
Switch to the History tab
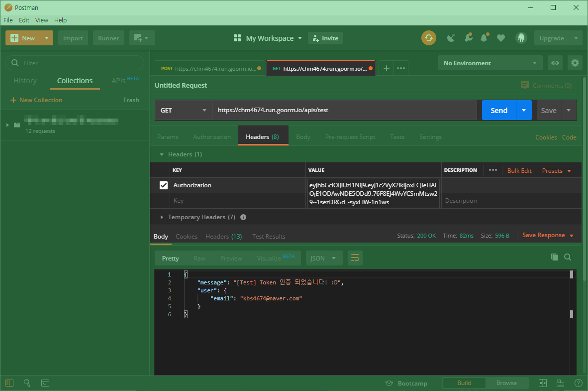click(x=25, y=80)
